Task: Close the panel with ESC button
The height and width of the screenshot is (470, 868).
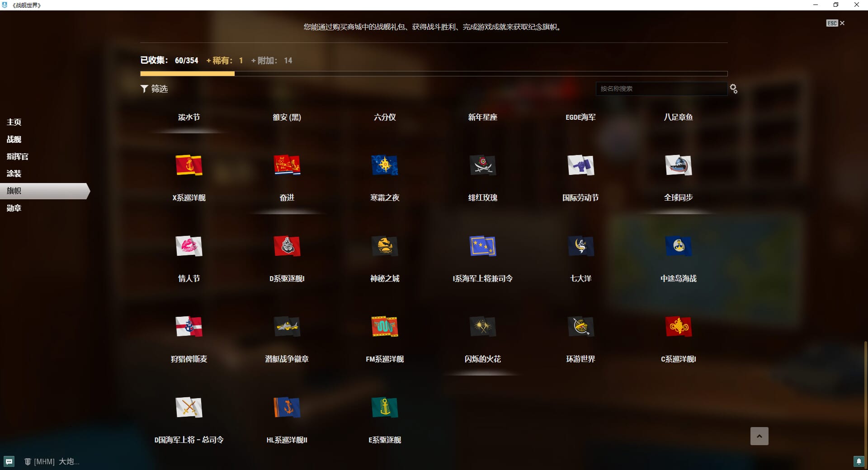Action: [835, 23]
